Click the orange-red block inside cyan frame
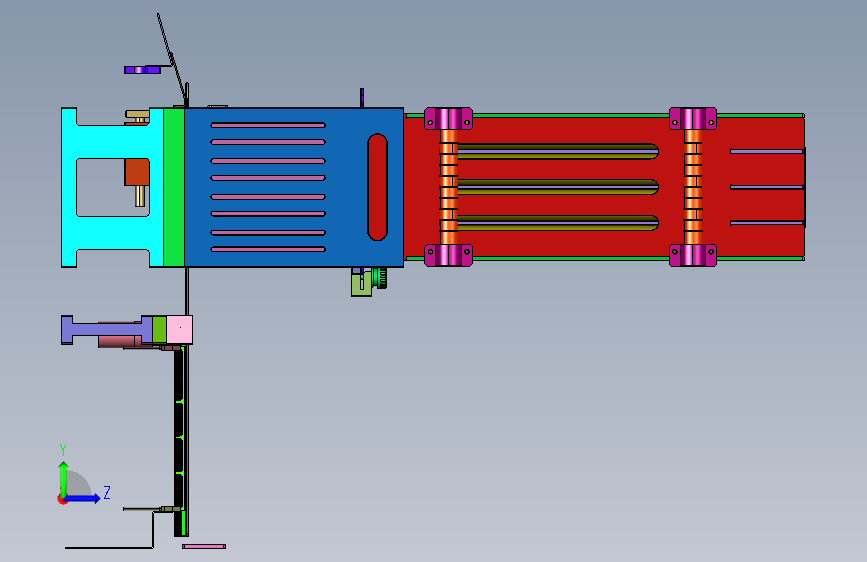The height and width of the screenshot is (562, 867). [x=137, y=172]
